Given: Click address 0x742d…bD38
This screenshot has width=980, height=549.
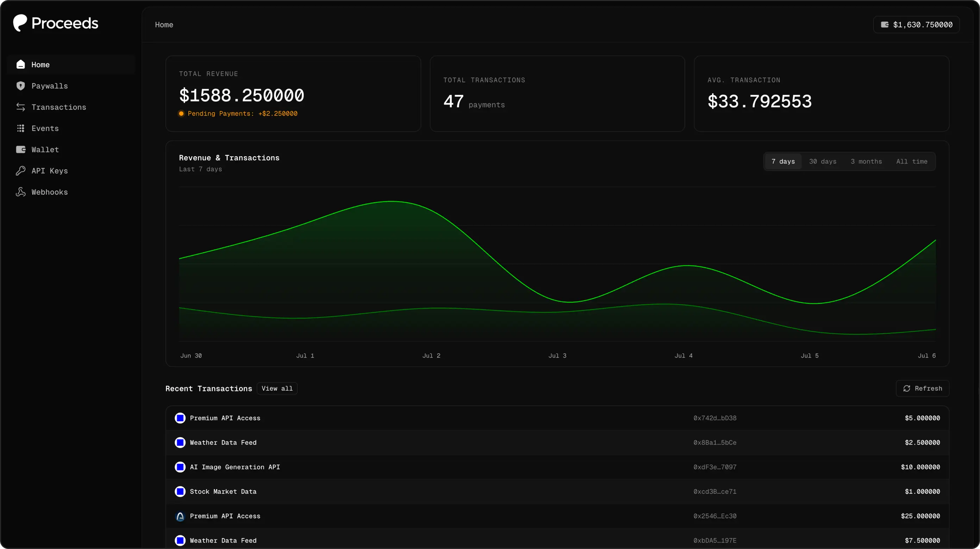Looking at the screenshot, I should coord(715,418).
